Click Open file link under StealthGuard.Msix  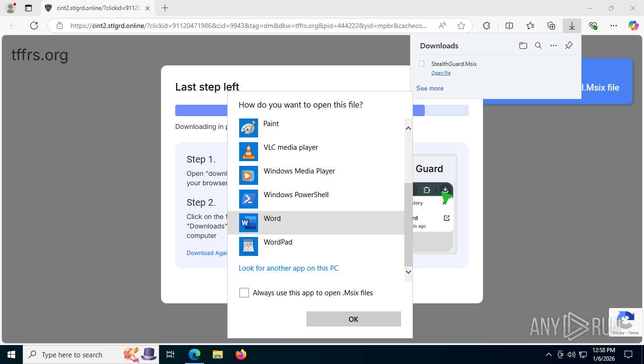(441, 73)
